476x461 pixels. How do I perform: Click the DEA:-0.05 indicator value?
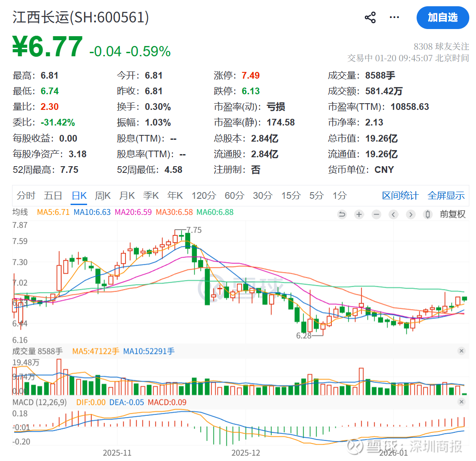(126, 402)
